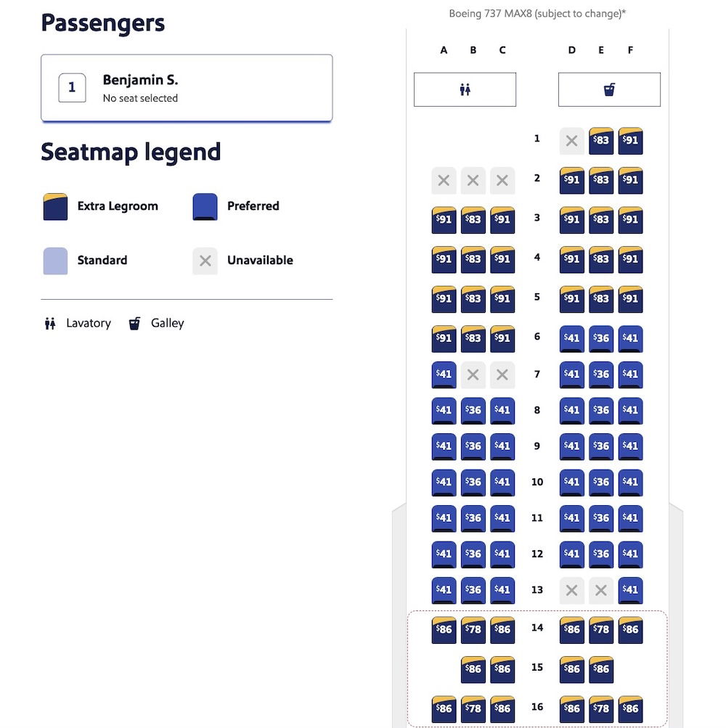The image size is (726, 728).
Task: Click the front lavatory icon box
Action: 465,89
